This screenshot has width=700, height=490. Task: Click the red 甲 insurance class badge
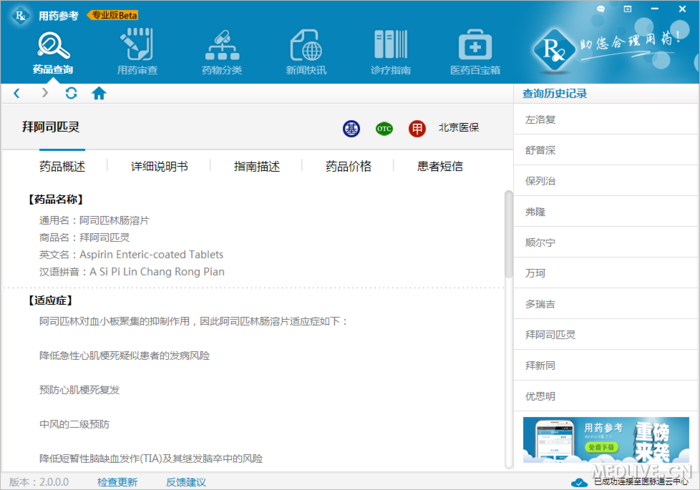click(x=417, y=129)
